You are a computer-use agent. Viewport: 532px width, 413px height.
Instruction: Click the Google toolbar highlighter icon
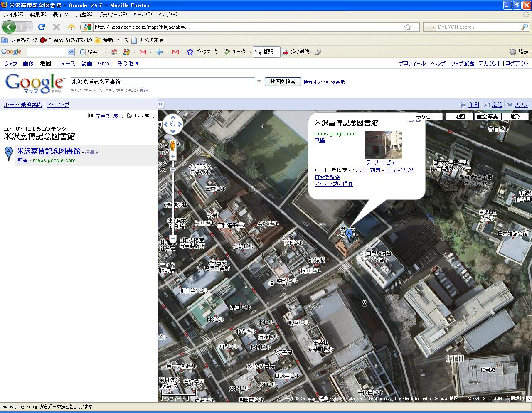318,52
